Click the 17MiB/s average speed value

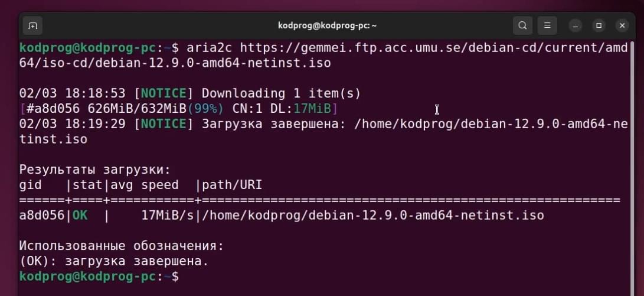click(168, 215)
